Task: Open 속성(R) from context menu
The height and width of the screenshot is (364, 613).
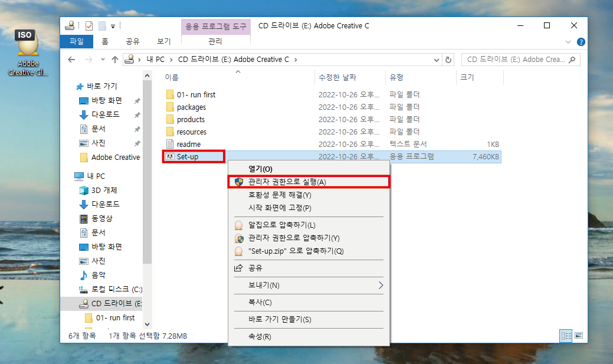Action: (309, 337)
